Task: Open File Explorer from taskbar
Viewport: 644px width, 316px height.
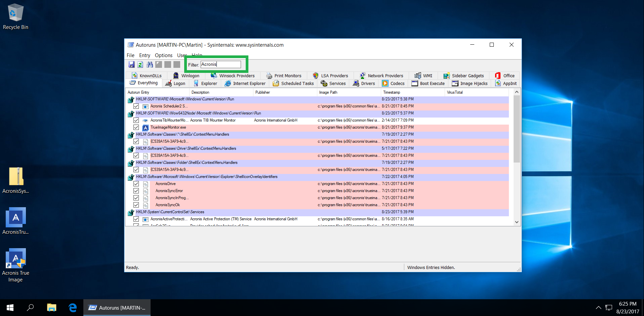Action: (x=51, y=308)
